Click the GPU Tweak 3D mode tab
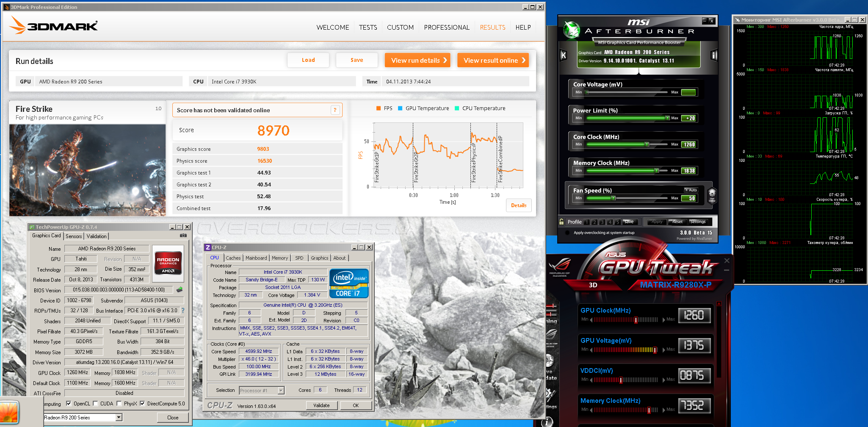The height and width of the screenshot is (427, 868). (593, 285)
